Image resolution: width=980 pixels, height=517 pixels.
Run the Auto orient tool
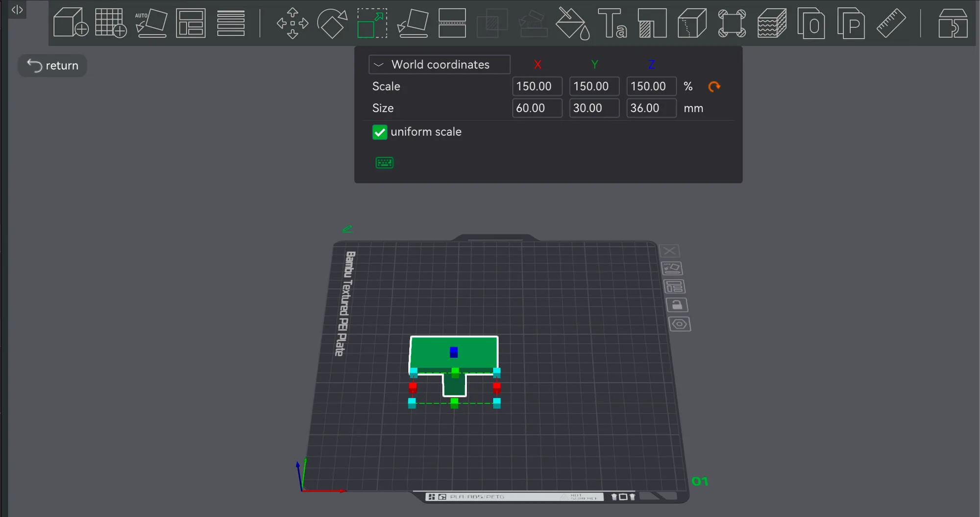151,23
